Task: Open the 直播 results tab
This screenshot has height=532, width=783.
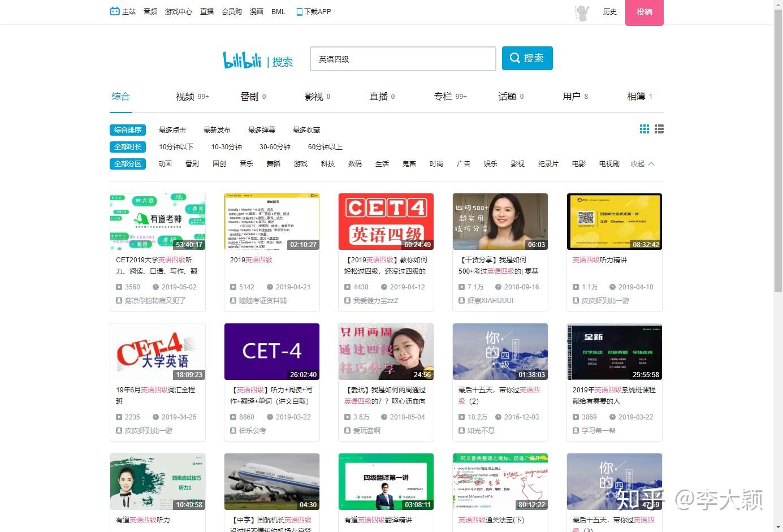Action: pyautogui.click(x=382, y=97)
